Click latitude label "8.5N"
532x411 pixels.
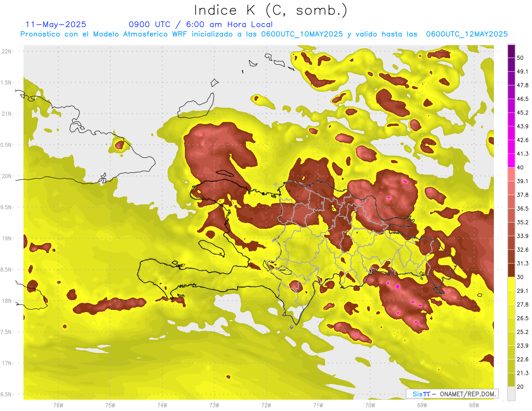coord(7,270)
